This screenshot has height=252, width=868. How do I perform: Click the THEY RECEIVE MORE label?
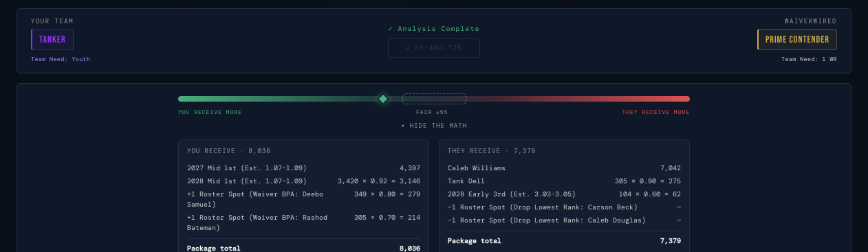[655, 112]
